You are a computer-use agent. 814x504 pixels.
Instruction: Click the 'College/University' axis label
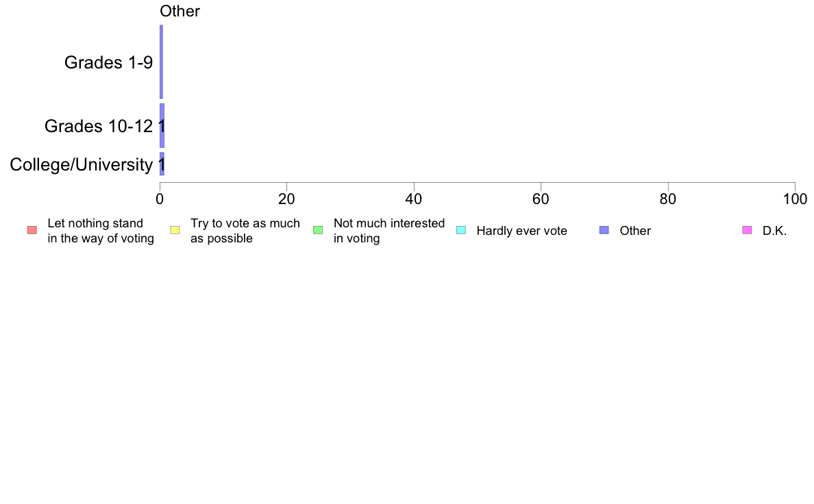[82, 164]
